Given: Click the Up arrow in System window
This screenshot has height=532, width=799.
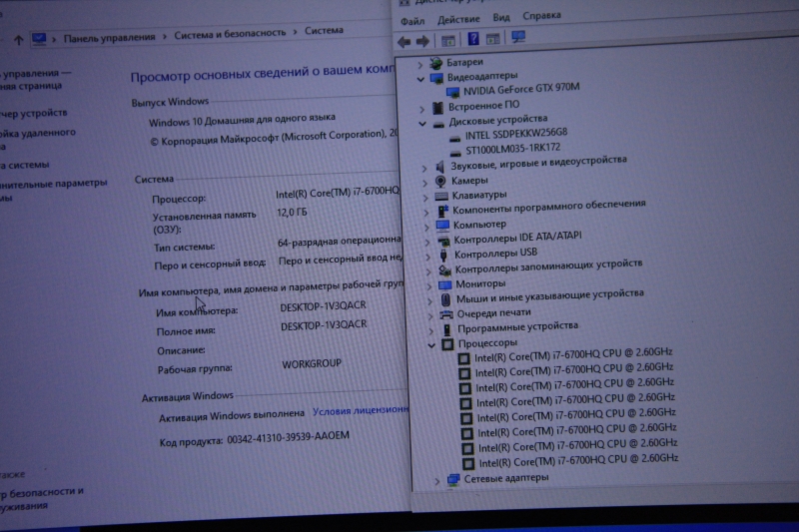Looking at the screenshot, I should tap(18, 40).
